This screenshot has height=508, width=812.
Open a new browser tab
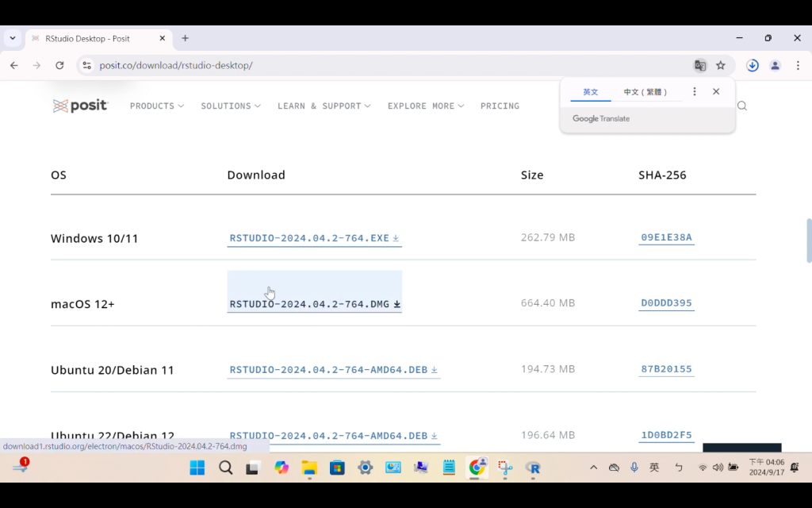[x=185, y=38]
